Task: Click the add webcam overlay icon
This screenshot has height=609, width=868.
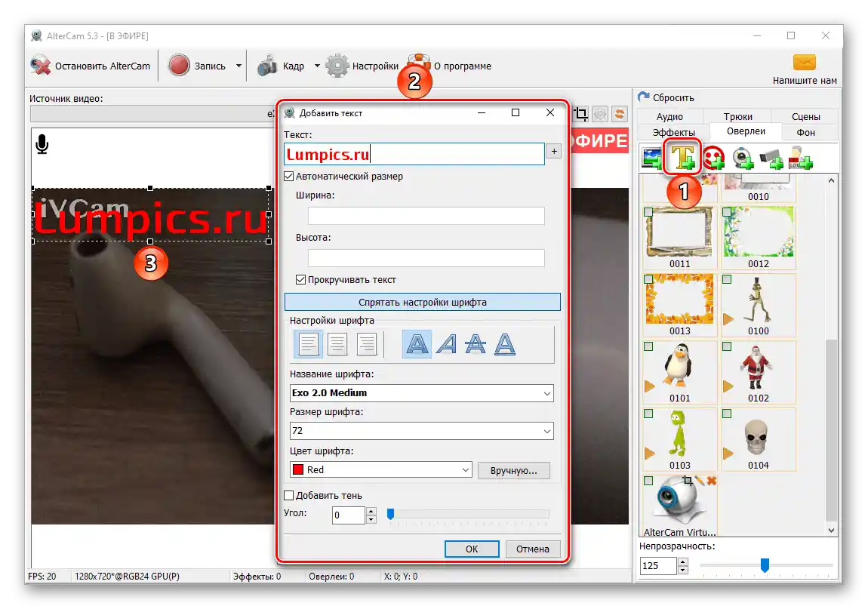Action: [743, 158]
